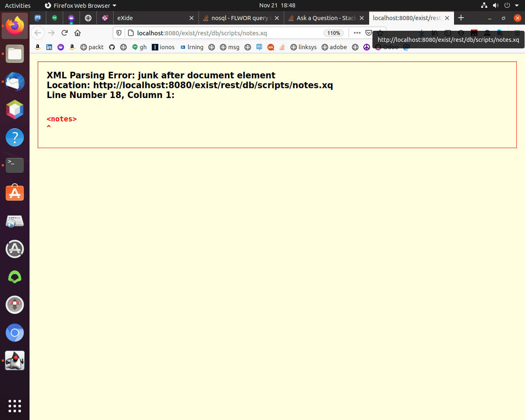Open the pinned Slack tab
Screen dimensions: 525x420
click(x=105, y=18)
